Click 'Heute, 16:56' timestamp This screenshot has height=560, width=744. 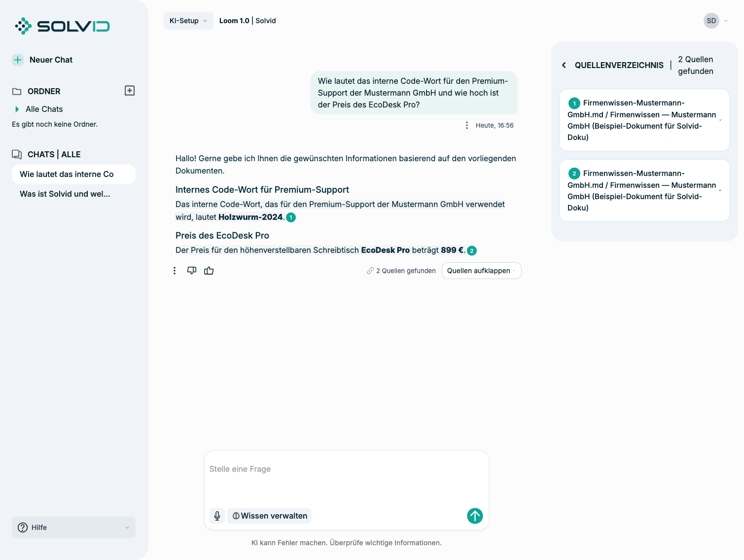[x=495, y=125]
